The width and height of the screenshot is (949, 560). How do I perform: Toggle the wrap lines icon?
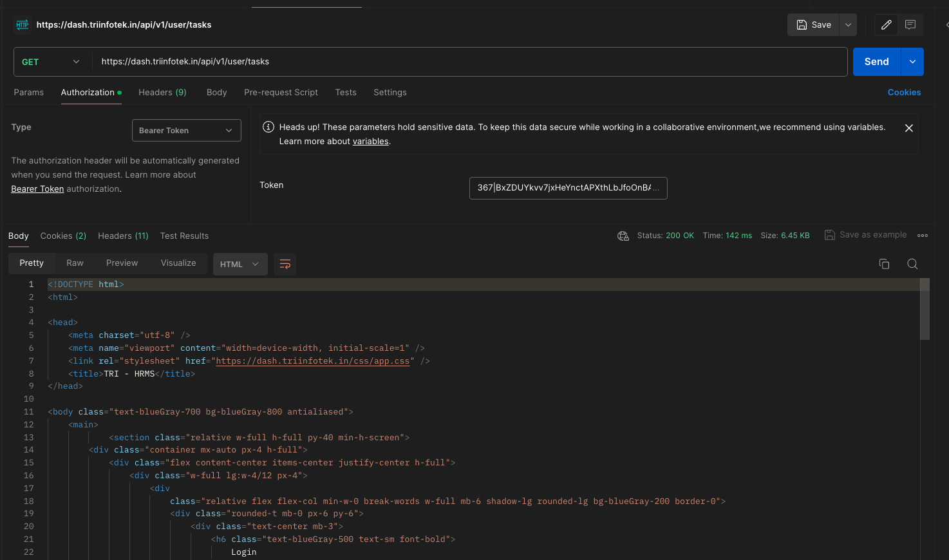coord(285,264)
